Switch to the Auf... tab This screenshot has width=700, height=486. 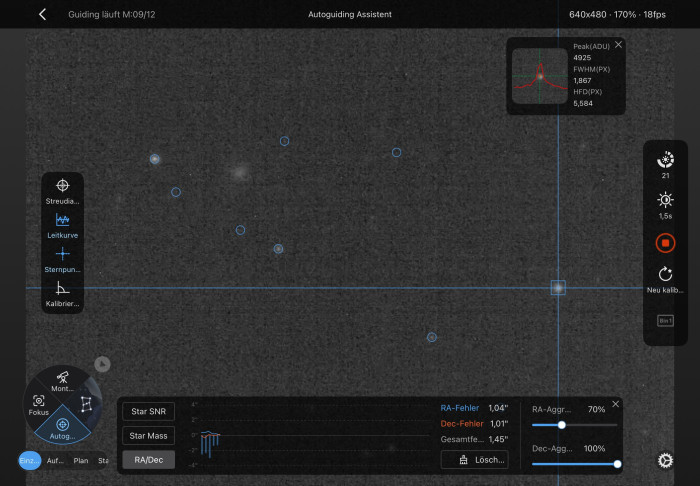(x=55, y=461)
